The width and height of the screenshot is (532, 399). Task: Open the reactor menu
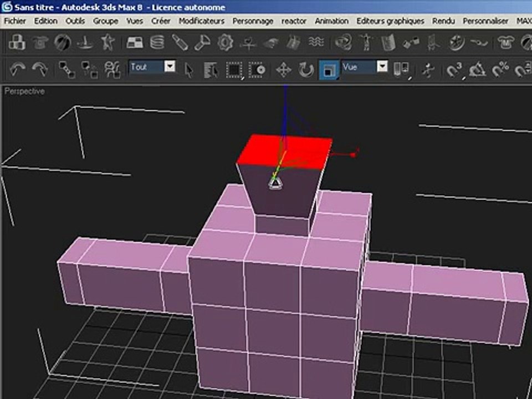coord(294,21)
